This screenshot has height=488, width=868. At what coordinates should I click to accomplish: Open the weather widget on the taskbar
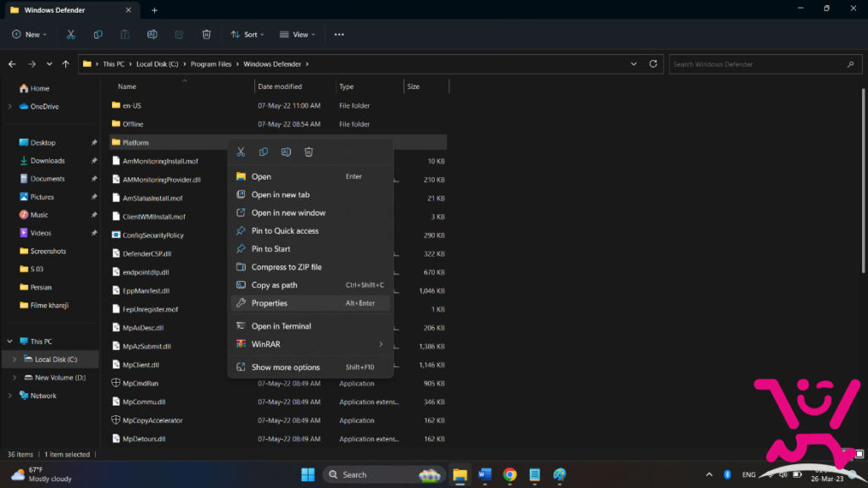[x=42, y=474]
